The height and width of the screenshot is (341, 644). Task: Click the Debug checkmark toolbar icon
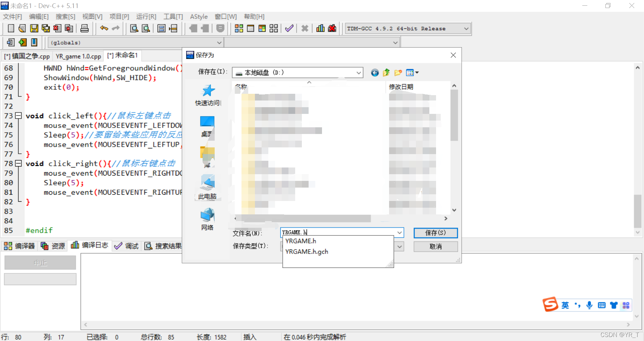[x=289, y=28]
